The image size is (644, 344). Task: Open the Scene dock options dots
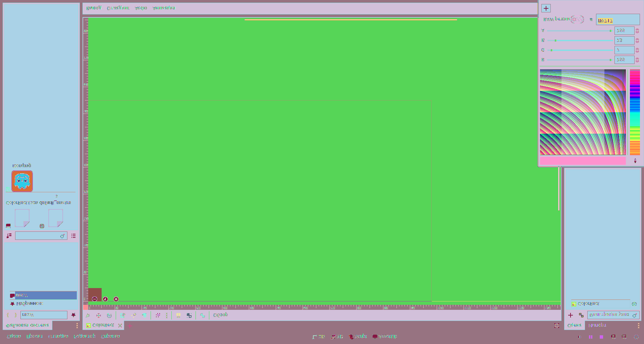point(638,326)
